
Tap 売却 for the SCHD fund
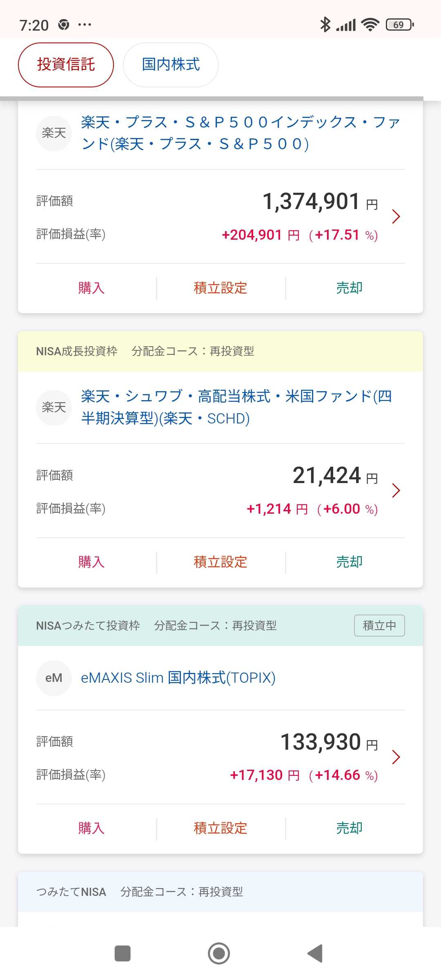click(349, 562)
